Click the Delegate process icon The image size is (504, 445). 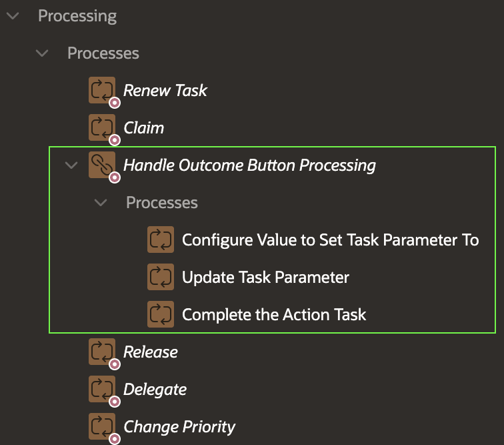click(101, 389)
